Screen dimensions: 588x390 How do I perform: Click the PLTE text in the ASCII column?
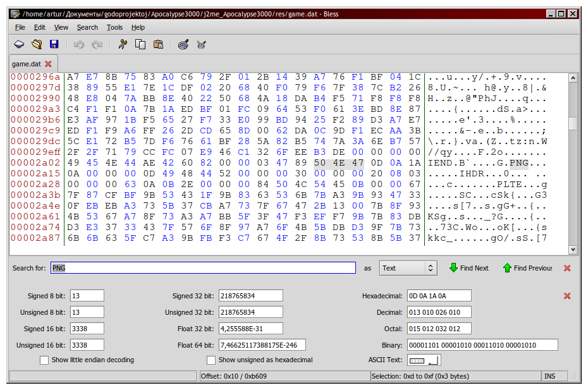tap(509, 185)
